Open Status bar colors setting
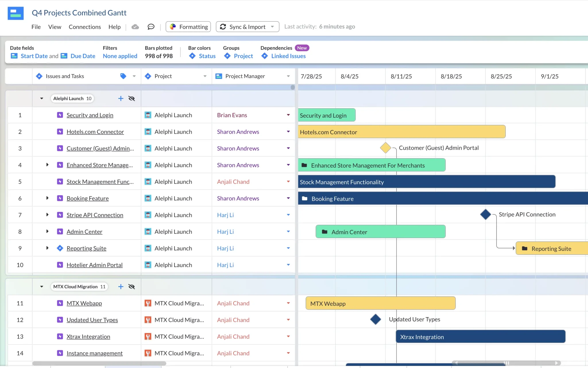The image size is (588, 368). 207,56
